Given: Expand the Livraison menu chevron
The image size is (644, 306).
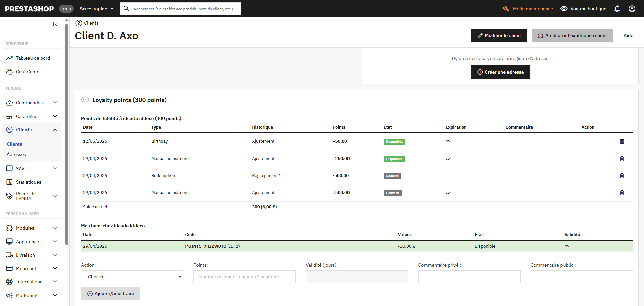Looking at the screenshot, I should (55, 255).
